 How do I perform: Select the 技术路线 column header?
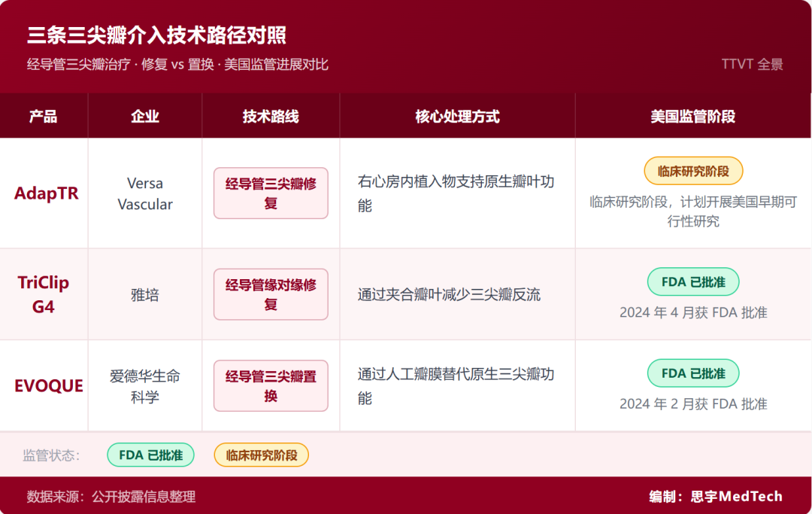(271, 116)
